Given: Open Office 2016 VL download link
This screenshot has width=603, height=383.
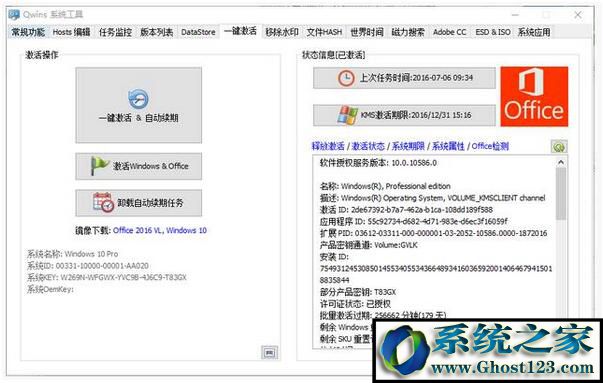Looking at the screenshot, I should pos(138,230).
